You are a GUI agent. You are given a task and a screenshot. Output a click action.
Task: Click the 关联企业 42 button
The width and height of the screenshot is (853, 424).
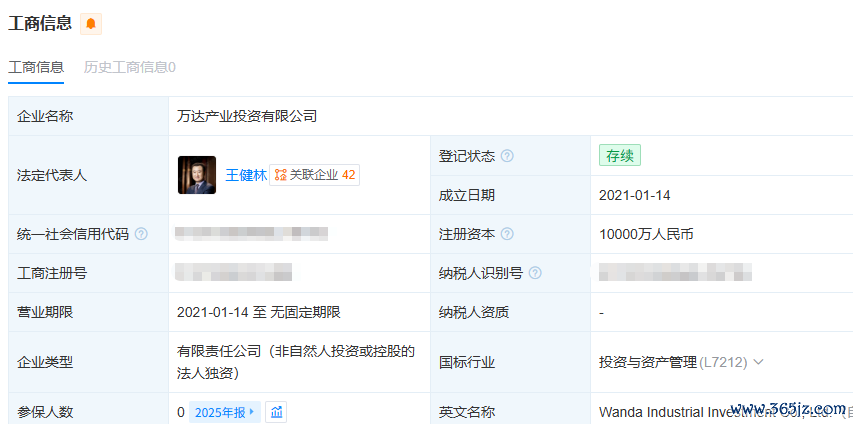coord(314,175)
